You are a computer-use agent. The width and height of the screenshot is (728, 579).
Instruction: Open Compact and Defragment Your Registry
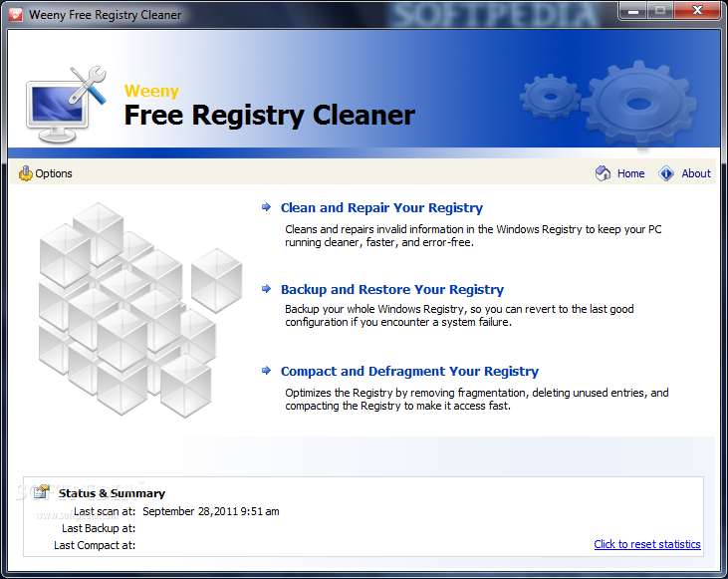click(409, 372)
